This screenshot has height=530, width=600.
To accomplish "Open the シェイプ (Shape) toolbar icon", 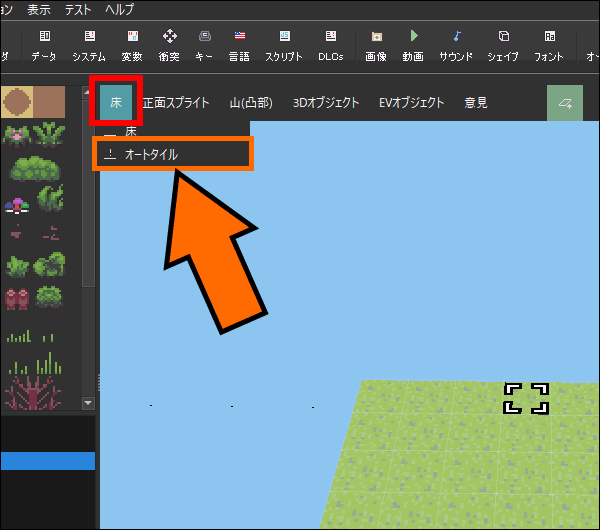I will 503,44.
